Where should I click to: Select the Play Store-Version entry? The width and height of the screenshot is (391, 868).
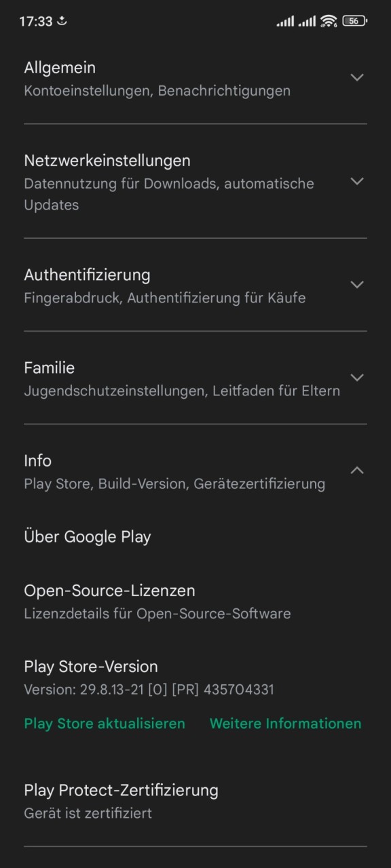[195, 677]
